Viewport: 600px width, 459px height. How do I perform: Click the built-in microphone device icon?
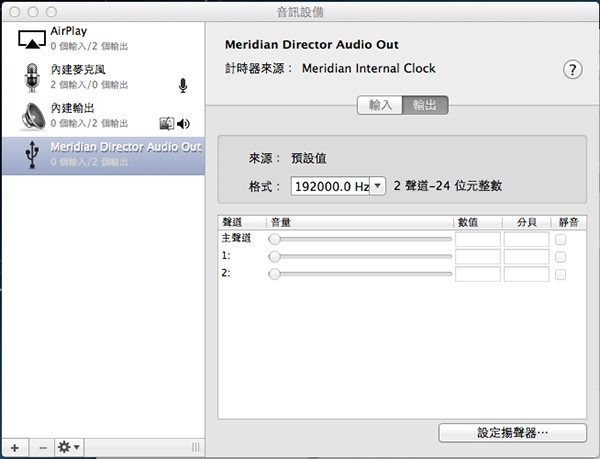(x=32, y=78)
